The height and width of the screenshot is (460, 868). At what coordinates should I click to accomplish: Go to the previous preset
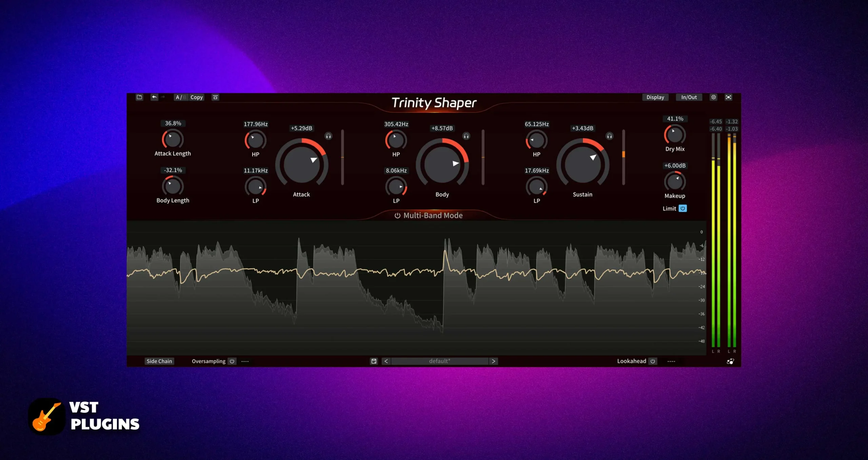[386, 361]
